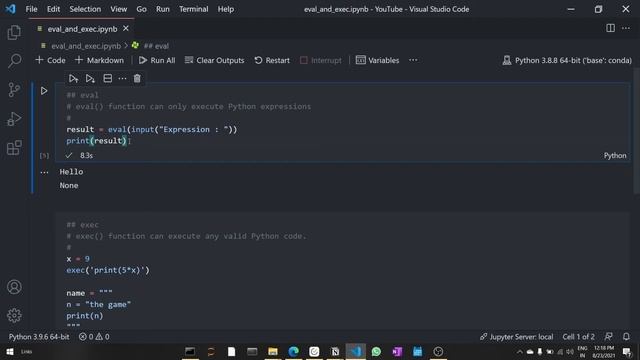The width and height of the screenshot is (640, 360).
Task: Open the Help menu
Action: tap(226, 9)
